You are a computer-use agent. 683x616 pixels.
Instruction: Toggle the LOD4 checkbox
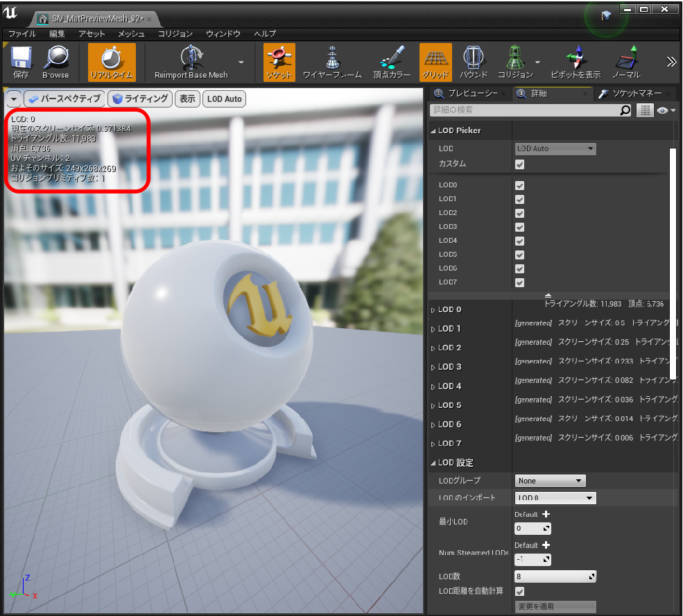tap(519, 241)
